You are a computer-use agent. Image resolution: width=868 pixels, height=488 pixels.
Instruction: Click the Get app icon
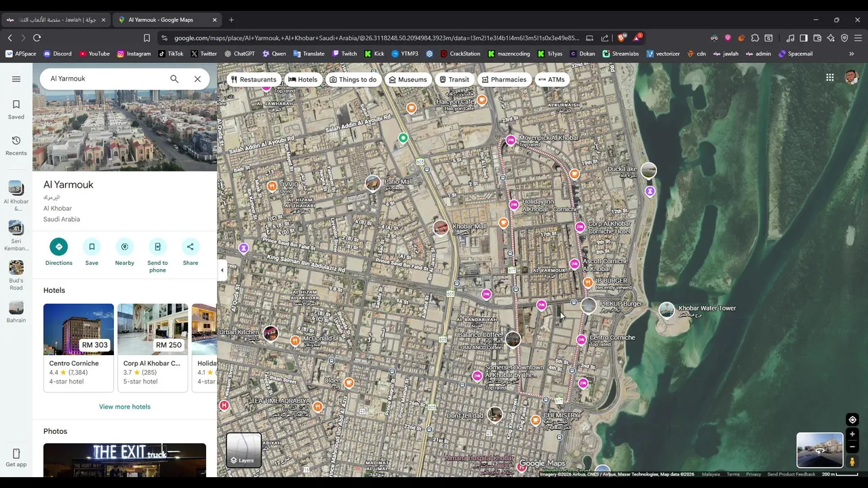[16, 457]
